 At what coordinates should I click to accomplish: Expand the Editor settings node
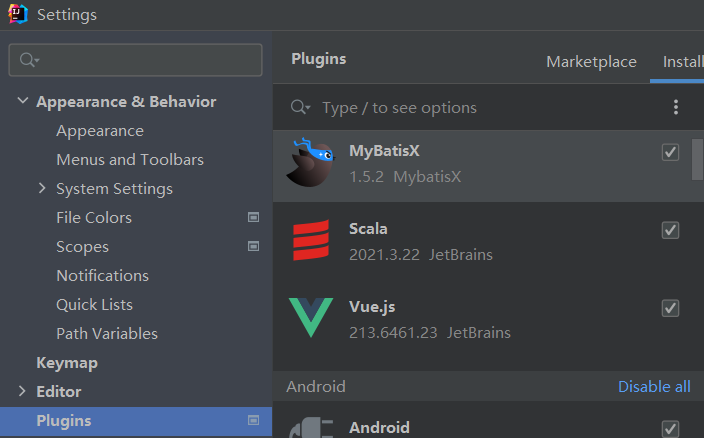pos(22,391)
